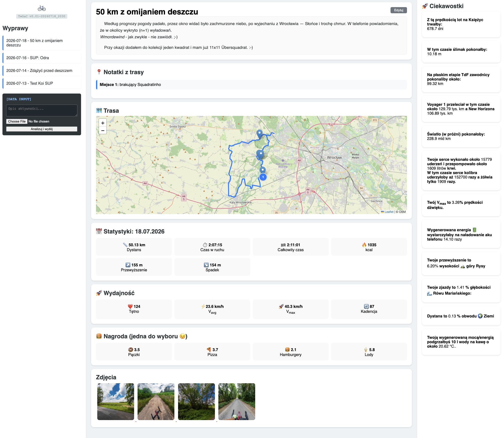Click the burger icon beside Nagroda heading
The width and height of the screenshot is (504, 438).
(x=99, y=336)
